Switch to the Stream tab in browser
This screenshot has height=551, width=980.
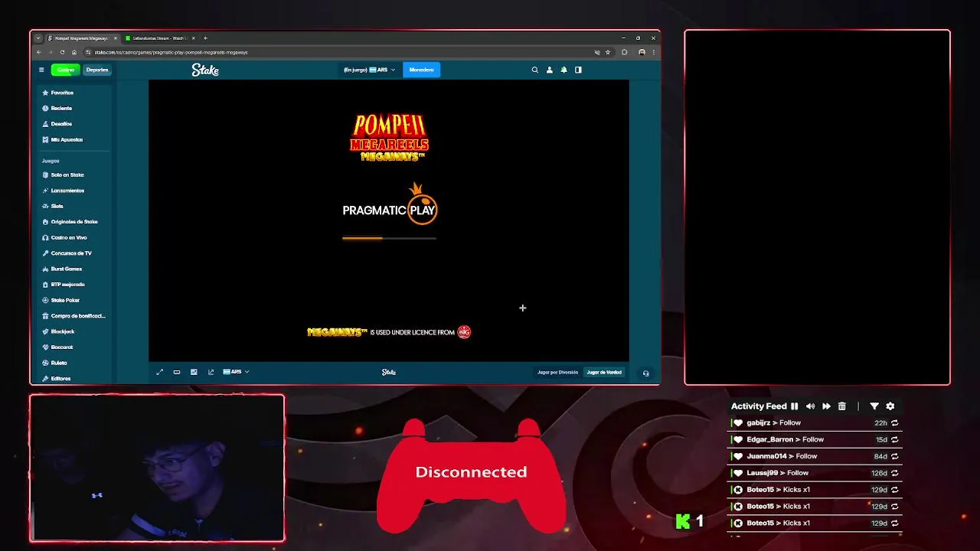[160, 38]
